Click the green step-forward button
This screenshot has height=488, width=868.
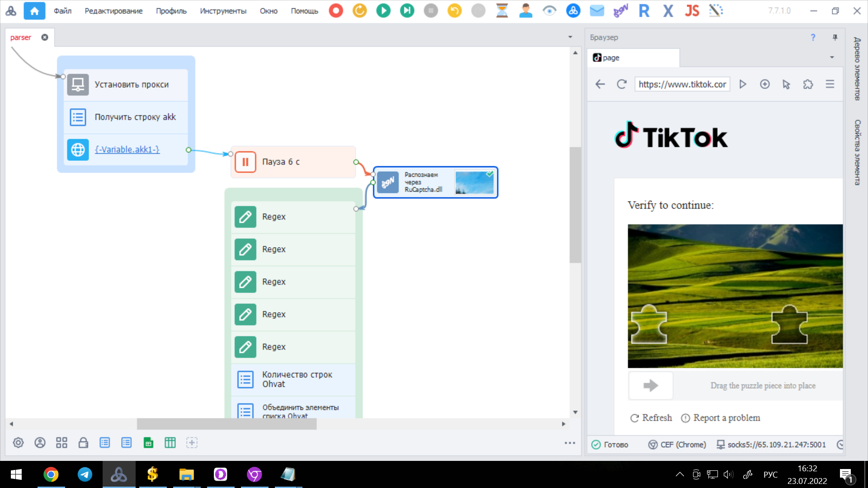pos(407,10)
